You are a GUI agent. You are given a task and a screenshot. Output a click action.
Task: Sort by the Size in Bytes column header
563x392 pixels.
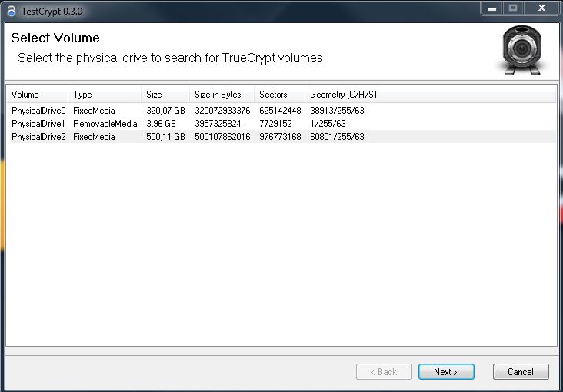click(x=222, y=95)
